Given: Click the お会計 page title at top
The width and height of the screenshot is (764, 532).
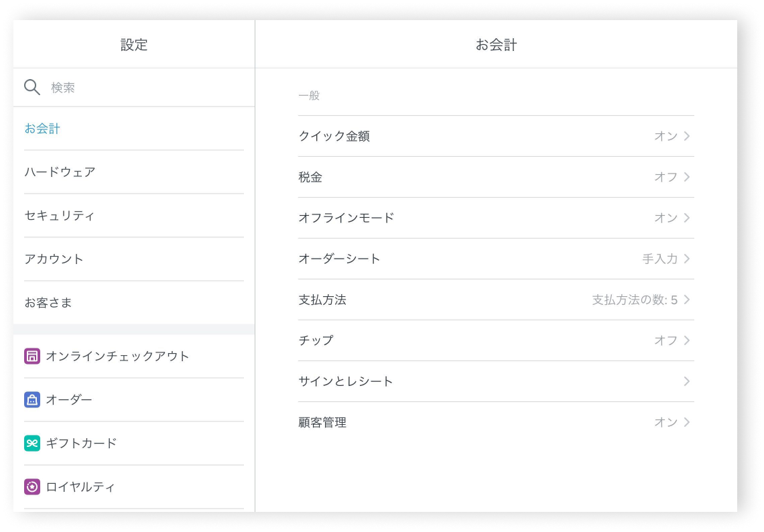Looking at the screenshot, I should pyautogui.click(x=496, y=45).
